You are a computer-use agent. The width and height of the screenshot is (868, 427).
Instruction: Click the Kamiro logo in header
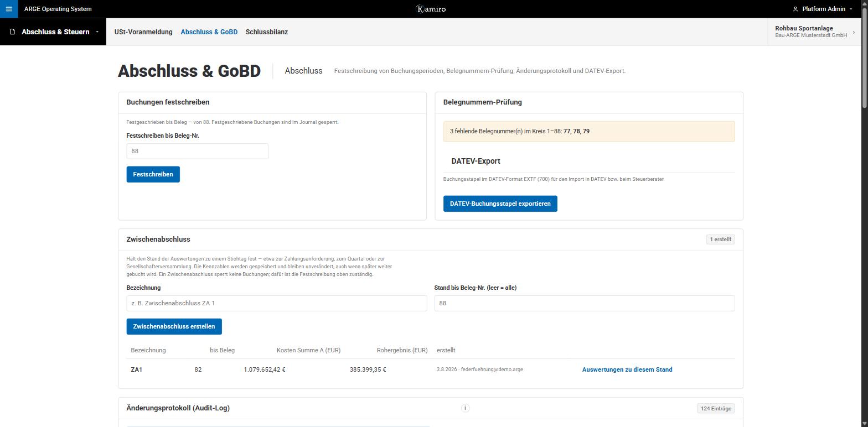[x=431, y=9]
